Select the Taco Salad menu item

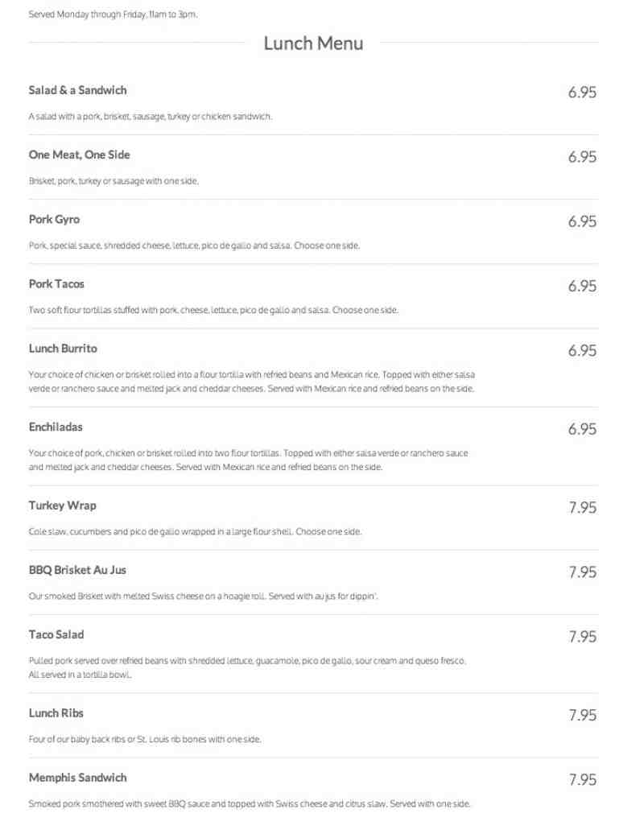tap(56, 634)
